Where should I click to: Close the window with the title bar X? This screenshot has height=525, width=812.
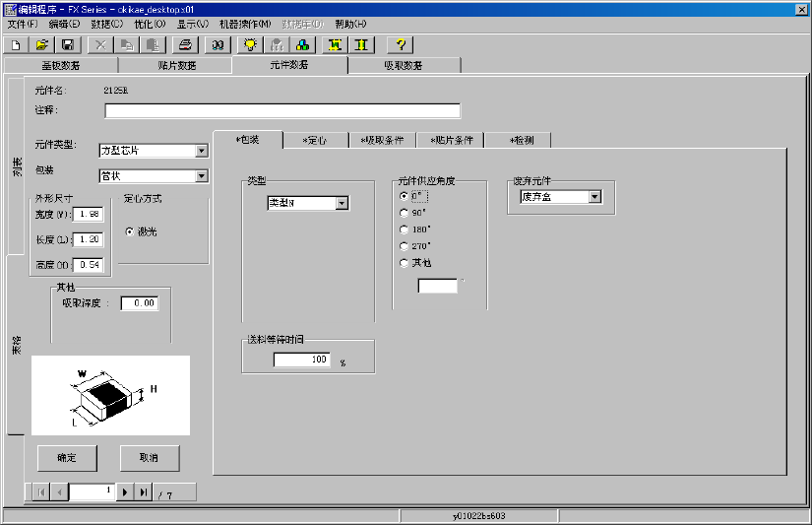pyautogui.click(x=801, y=9)
